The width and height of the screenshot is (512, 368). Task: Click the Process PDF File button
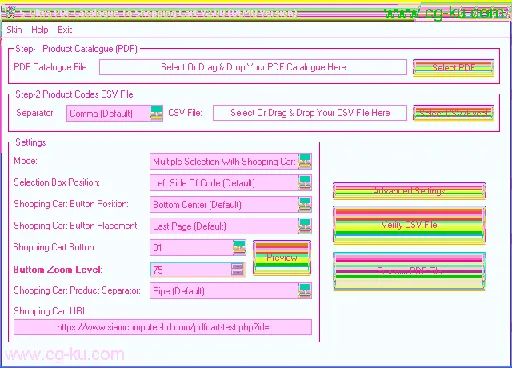click(x=409, y=271)
